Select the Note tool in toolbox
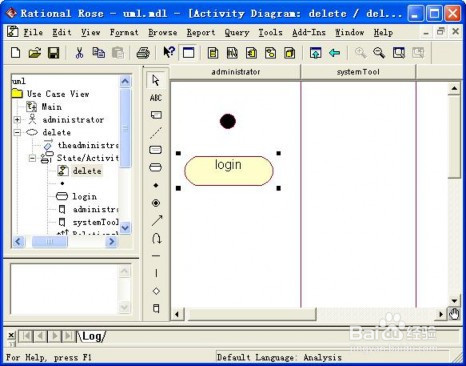466x366 pixels. [x=156, y=115]
